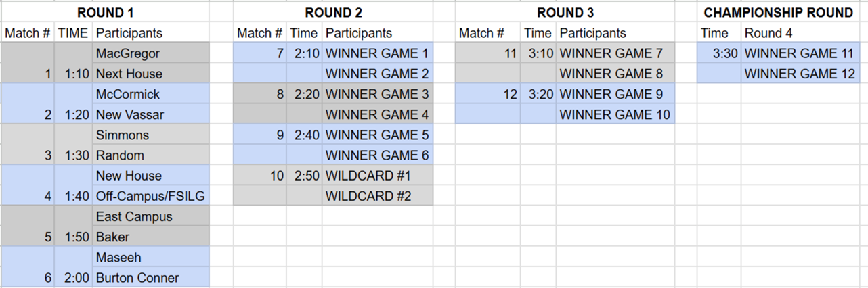Select the WILDCARD #1 cell
Viewport: 868px width, 288px height.
click(376, 176)
